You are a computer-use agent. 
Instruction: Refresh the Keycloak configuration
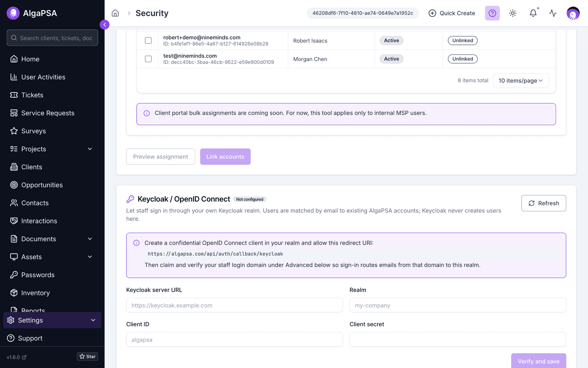(544, 203)
